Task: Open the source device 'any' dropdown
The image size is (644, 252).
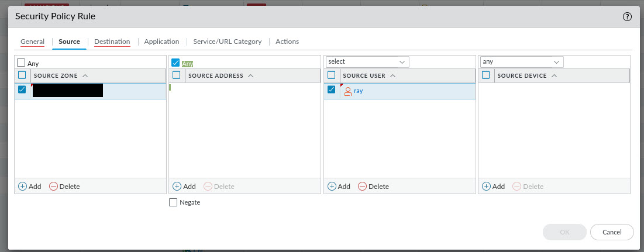Action: (522, 62)
